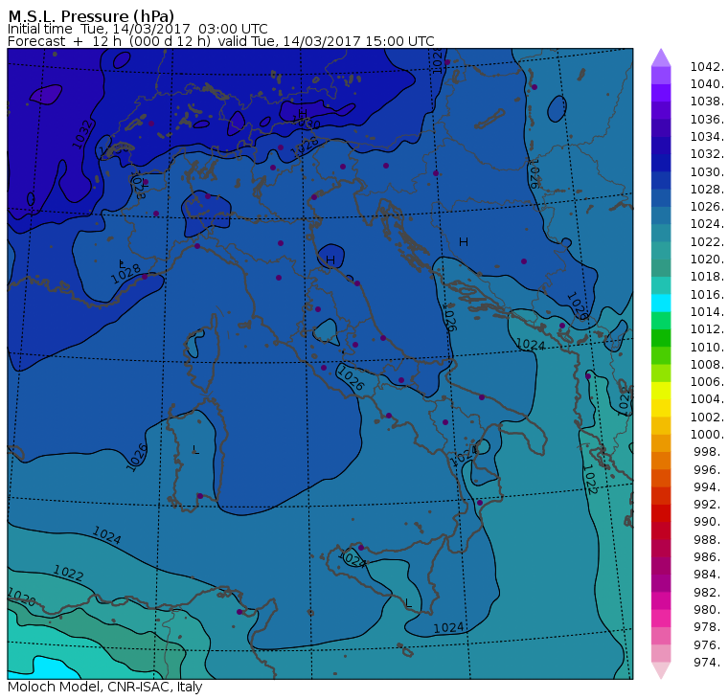Click the magenta swatch between 980 and 982

tap(661, 600)
